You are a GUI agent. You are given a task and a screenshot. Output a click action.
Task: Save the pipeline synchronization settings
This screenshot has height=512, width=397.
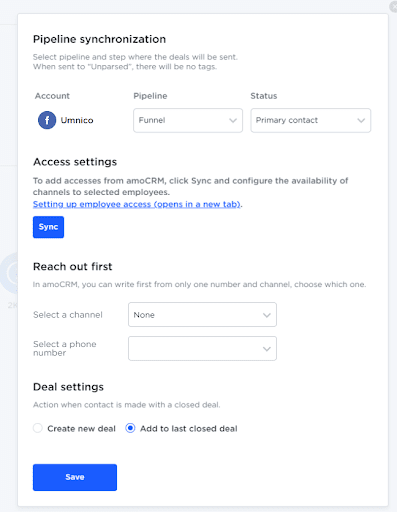point(75,477)
